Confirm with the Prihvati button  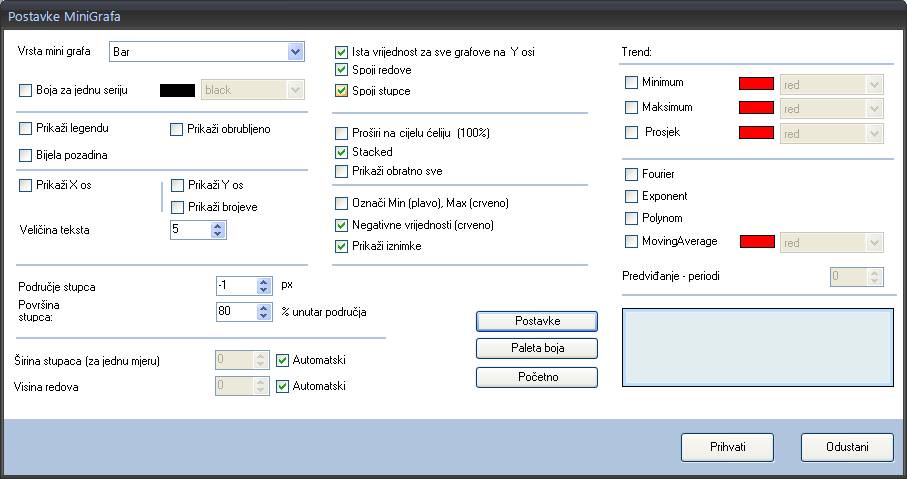(x=727, y=447)
